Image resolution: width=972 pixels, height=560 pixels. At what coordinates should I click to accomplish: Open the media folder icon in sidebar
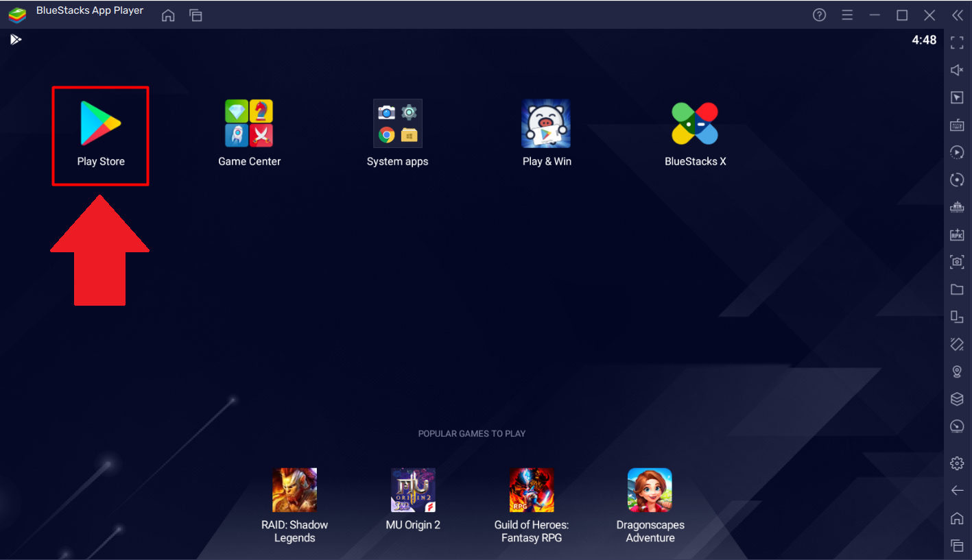pyautogui.click(x=957, y=289)
